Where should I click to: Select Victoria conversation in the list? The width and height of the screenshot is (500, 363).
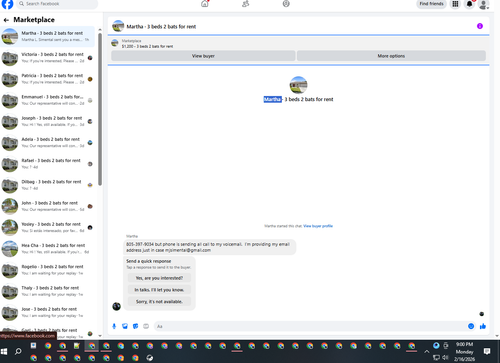47,58
